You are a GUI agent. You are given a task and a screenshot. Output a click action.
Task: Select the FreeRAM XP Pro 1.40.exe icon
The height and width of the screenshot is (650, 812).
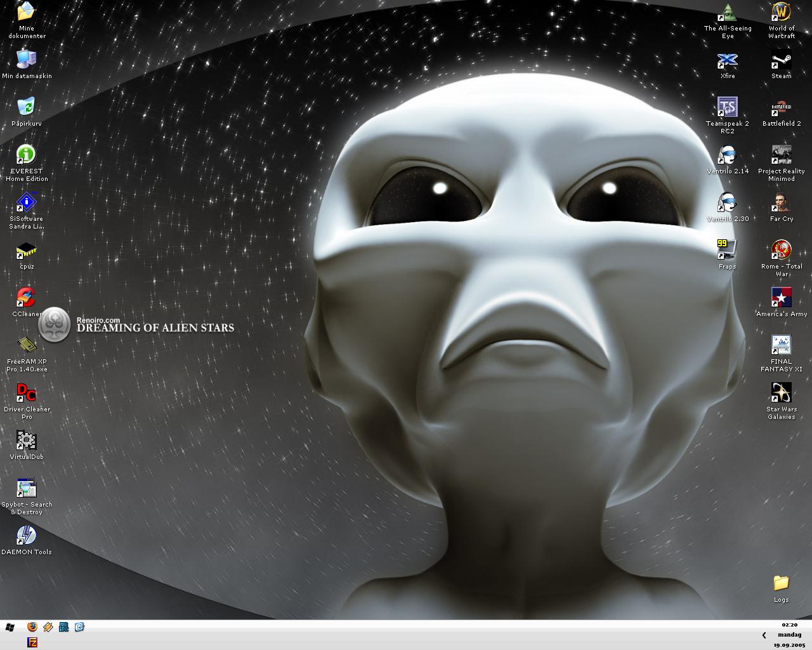click(x=26, y=345)
